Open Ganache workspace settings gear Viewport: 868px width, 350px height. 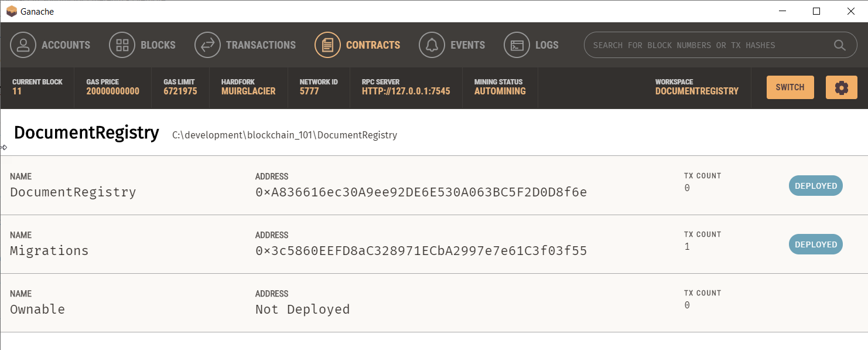pyautogui.click(x=842, y=87)
